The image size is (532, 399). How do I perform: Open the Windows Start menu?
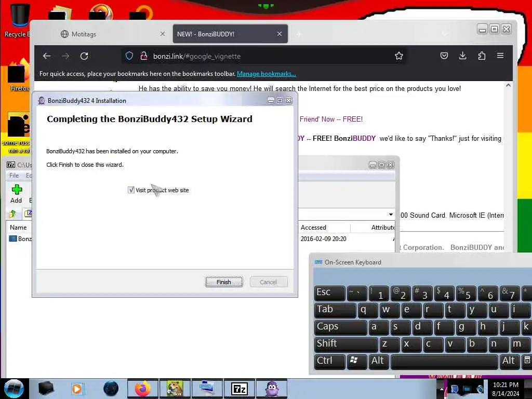[x=14, y=389]
